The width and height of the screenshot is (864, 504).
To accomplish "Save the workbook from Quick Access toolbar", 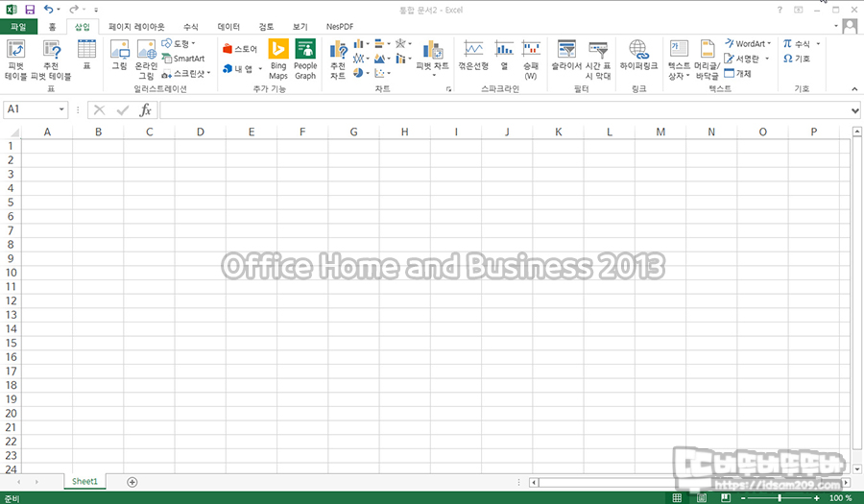I will pyautogui.click(x=30, y=10).
